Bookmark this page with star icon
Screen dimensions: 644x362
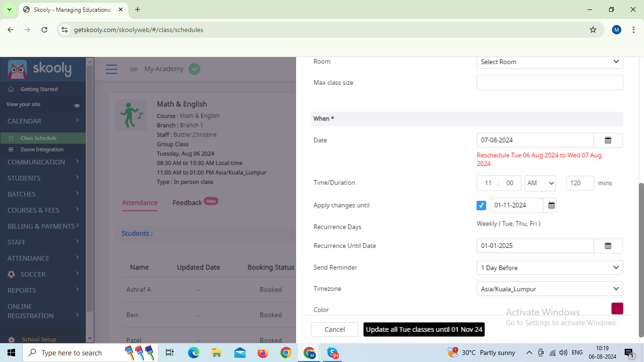coord(593,30)
